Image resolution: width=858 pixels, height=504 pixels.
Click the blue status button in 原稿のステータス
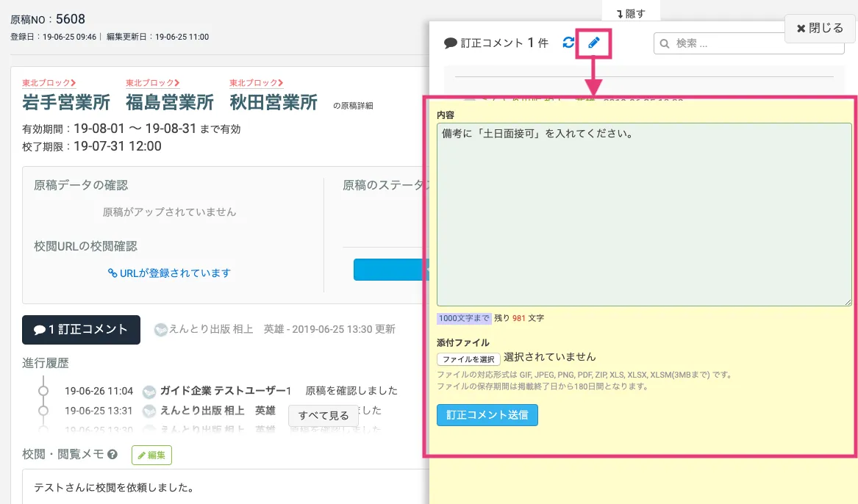coord(390,270)
